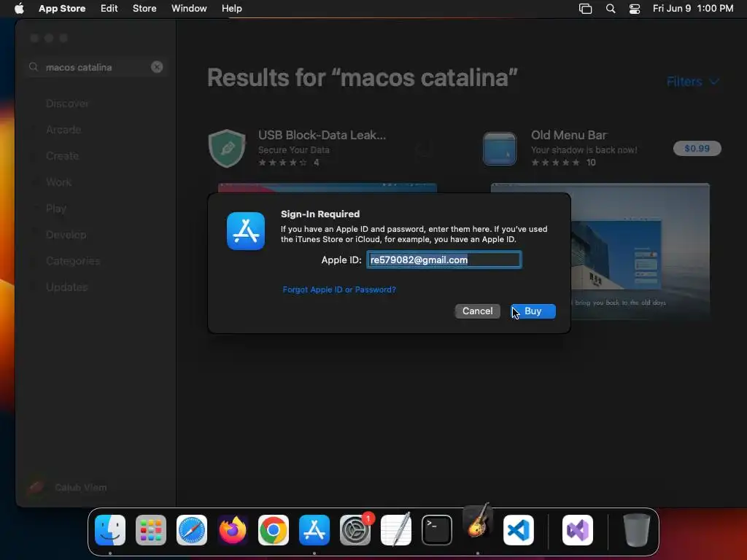Screen dimensions: 747x560
Task: Click USB Block-Data Leak star rating
Action: point(282,163)
